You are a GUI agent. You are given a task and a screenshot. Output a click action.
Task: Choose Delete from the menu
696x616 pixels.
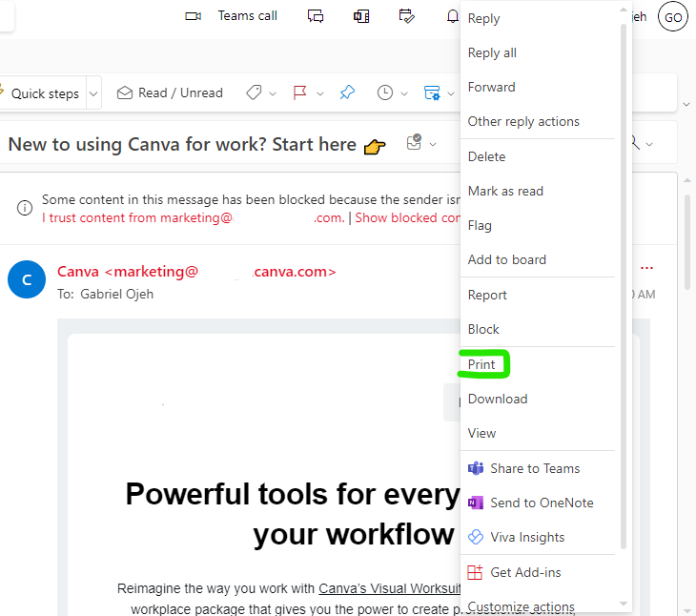point(538,156)
